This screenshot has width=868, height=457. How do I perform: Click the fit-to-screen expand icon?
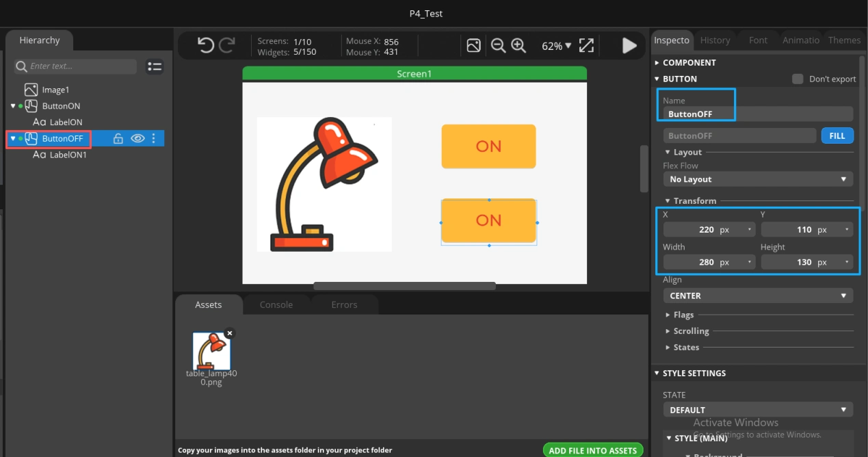point(586,46)
